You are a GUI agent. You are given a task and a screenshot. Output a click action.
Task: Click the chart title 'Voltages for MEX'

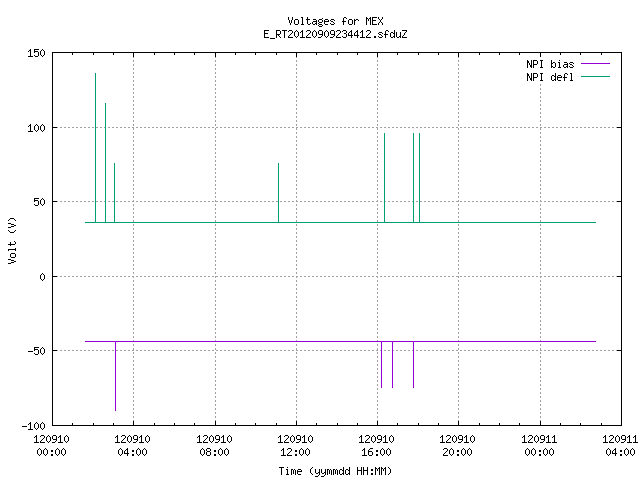click(335, 21)
